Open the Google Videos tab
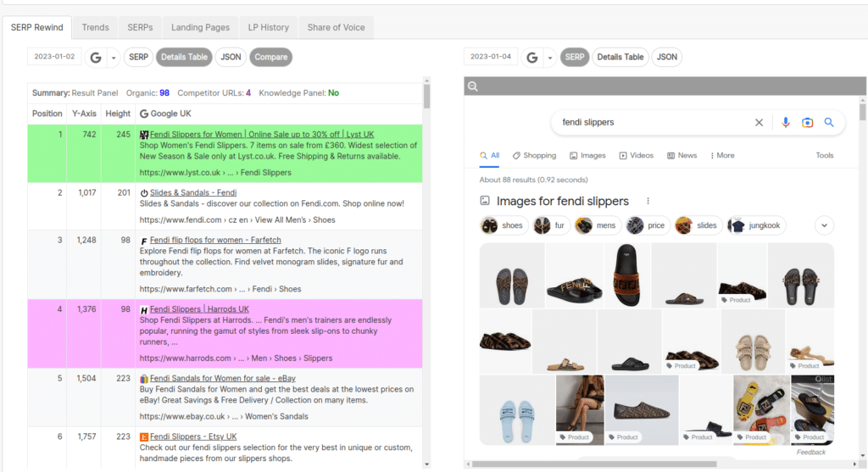 (x=636, y=155)
